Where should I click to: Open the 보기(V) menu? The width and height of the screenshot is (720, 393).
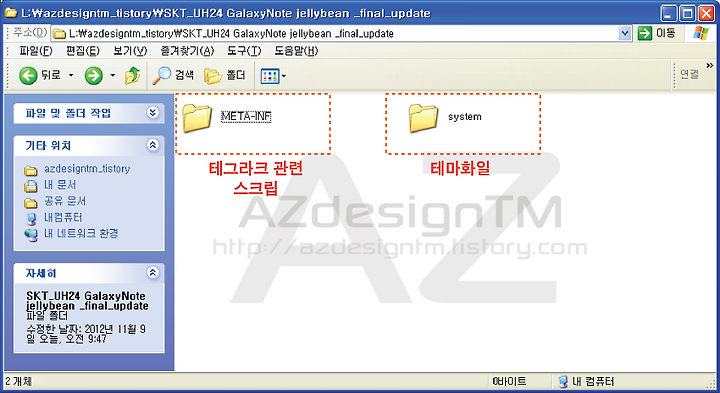[x=130, y=51]
